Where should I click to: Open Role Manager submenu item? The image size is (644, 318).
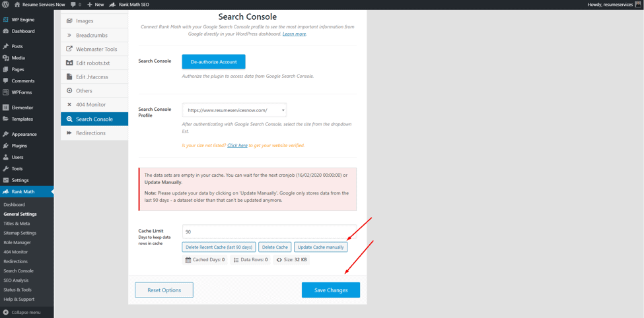[x=17, y=243]
